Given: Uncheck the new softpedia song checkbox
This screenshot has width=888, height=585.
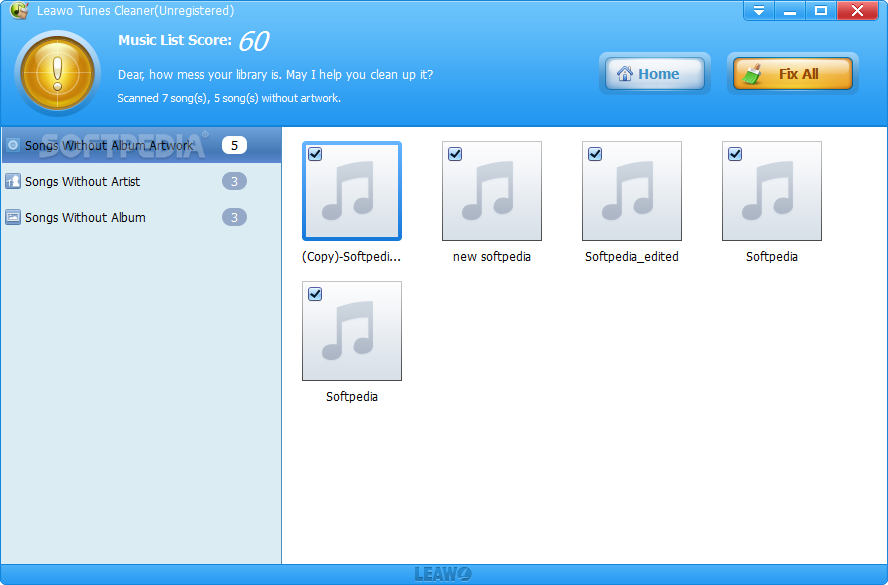Looking at the screenshot, I should (x=455, y=154).
